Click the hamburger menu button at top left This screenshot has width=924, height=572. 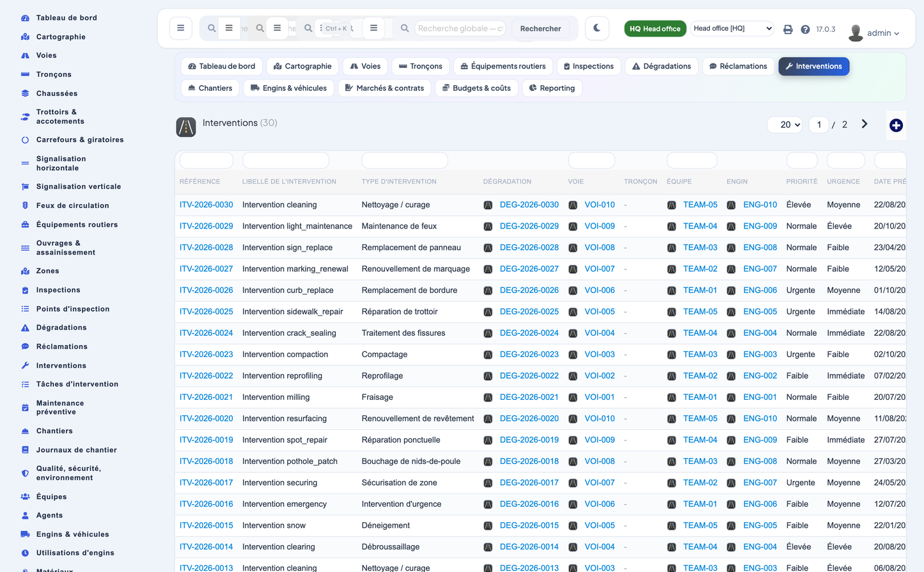pos(180,28)
